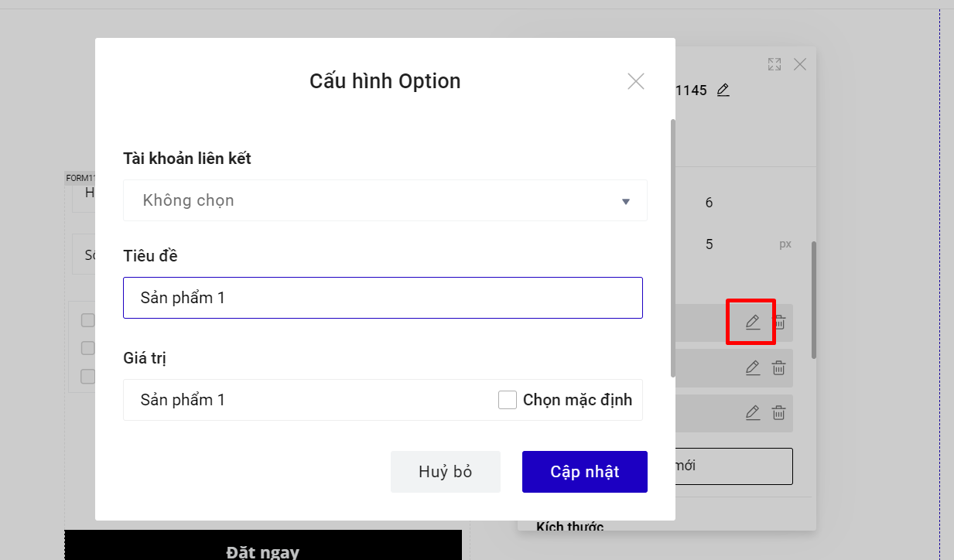Edit the second option in the list
Screen dimensions: 954x560
point(752,368)
